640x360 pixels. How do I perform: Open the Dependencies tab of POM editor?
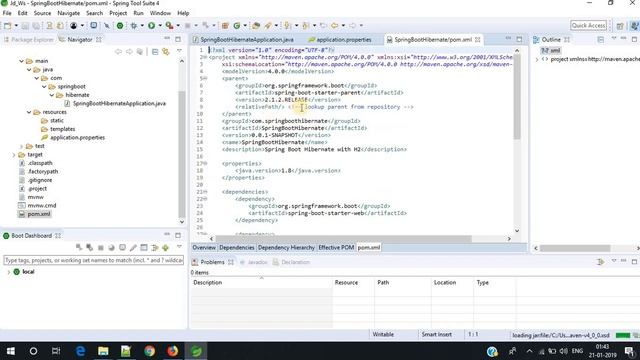pyautogui.click(x=236, y=247)
